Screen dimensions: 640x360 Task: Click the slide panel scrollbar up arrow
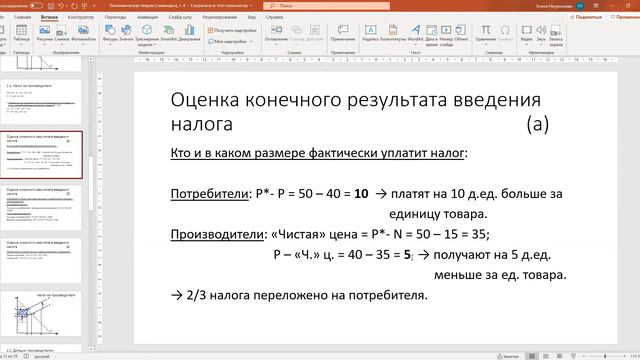(x=91, y=59)
